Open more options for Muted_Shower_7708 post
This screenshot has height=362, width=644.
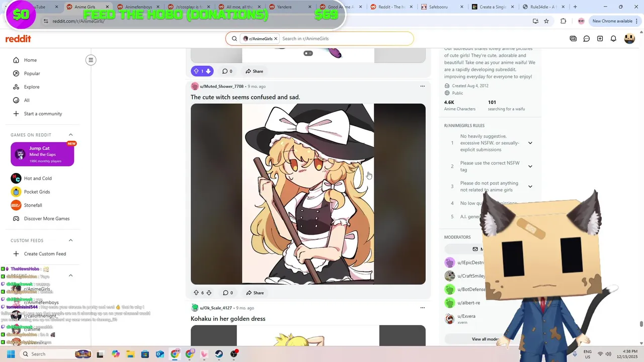tap(422, 86)
